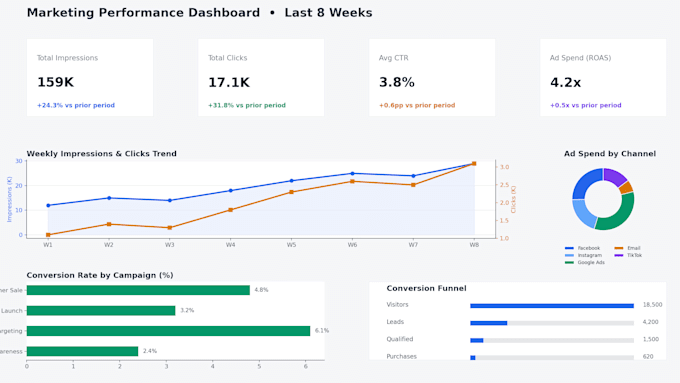Click the W5 blue impressions data point
Image resolution: width=680 pixels, height=383 pixels.
(x=291, y=181)
